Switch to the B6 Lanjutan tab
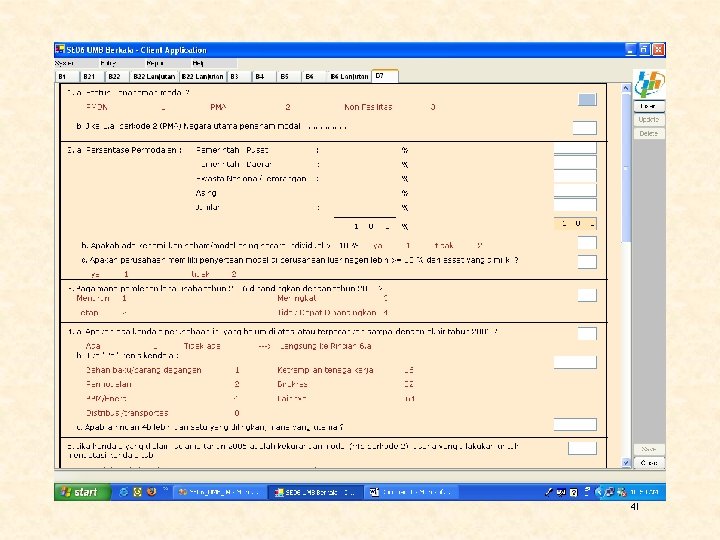This screenshot has height=540, width=720. [x=349, y=76]
